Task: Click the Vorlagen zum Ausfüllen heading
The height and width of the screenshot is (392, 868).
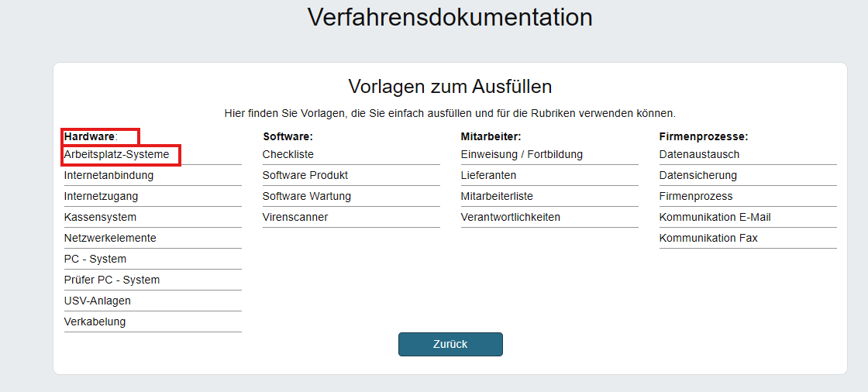Action: coord(450,87)
